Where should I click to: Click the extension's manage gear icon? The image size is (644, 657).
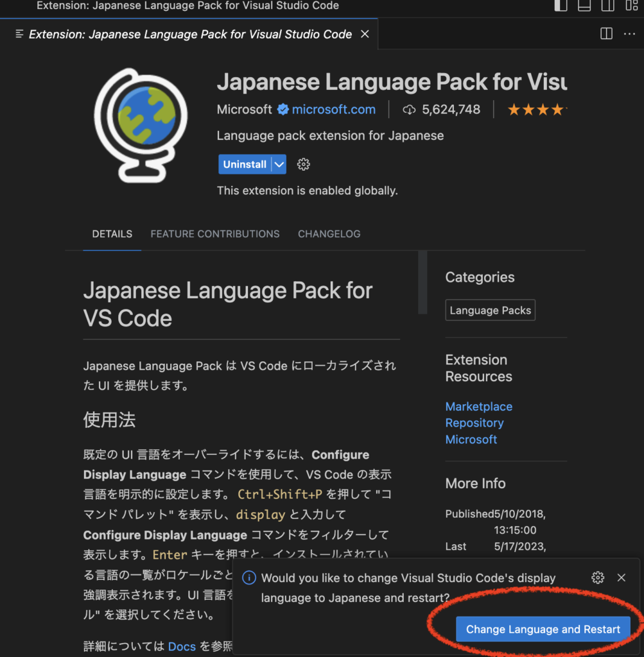[x=304, y=165]
